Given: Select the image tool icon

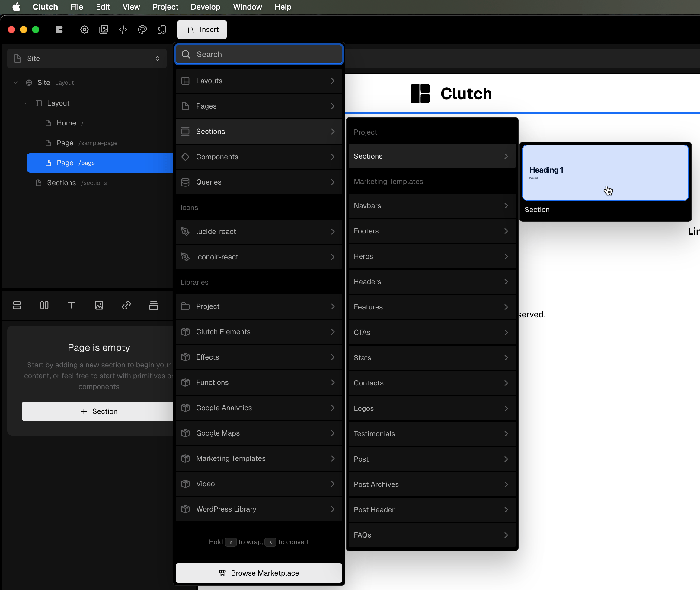Looking at the screenshot, I should (x=99, y=305).
